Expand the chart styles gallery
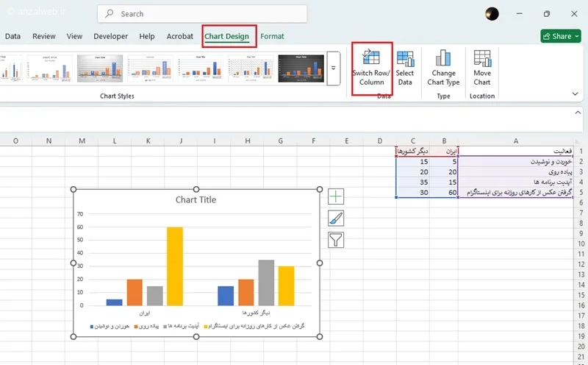The image size is (588, 365). [x=333, y=68]
